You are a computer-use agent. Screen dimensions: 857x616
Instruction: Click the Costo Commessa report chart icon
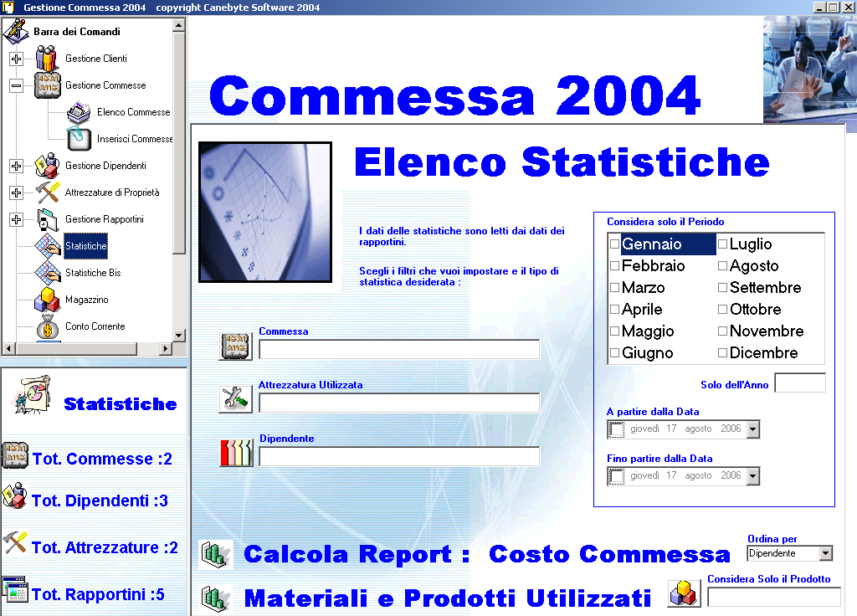[215, 554]
